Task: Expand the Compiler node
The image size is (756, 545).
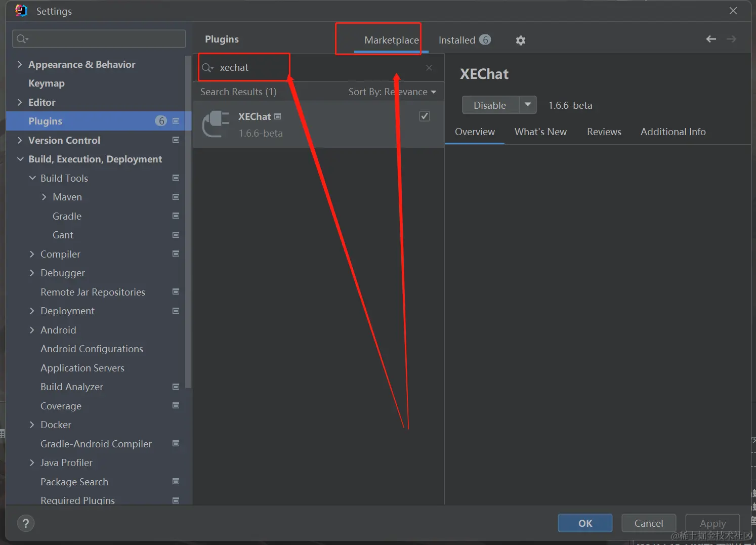Action: (x=32, y=254)
